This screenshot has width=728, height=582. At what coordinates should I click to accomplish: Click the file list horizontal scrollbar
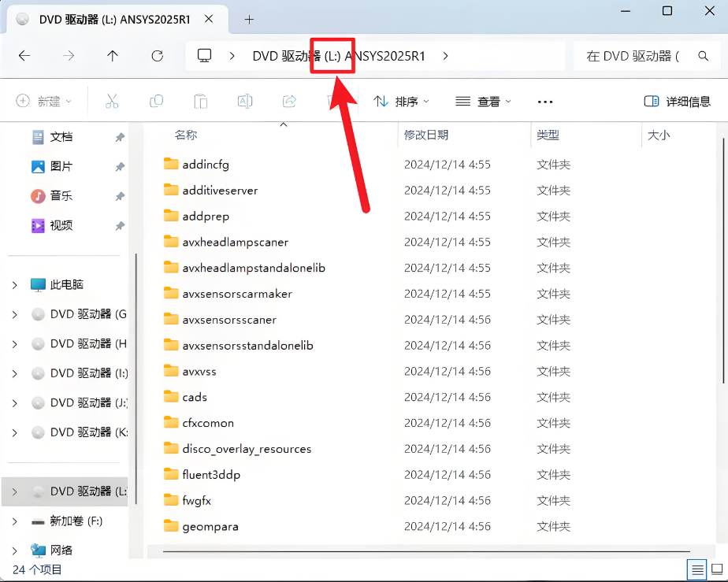(x=426, y=552)
